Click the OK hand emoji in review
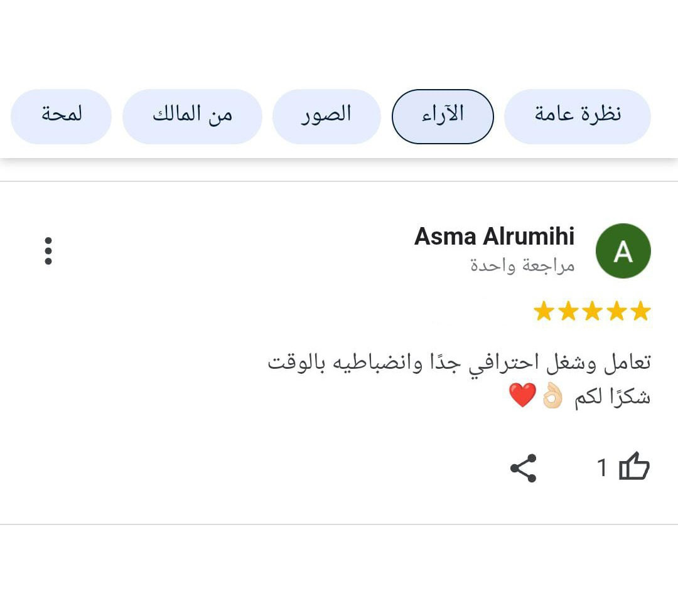Viewport: 678px width, 616px height. [x=552, y=396]
